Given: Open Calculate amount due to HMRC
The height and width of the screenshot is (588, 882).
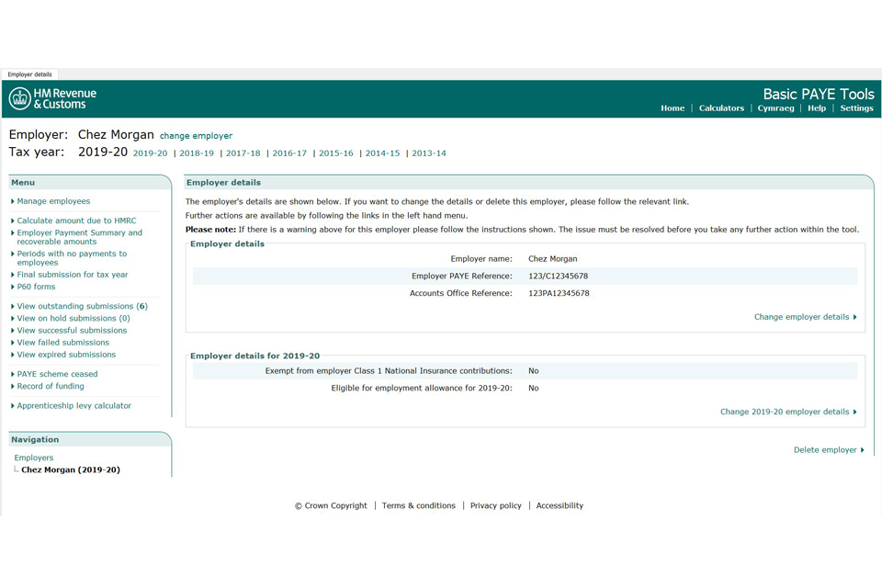Looking at the screenshot, I should tap(76, 220).
